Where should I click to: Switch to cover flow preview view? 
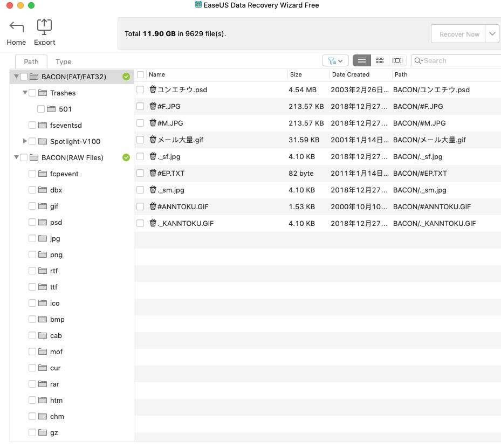[x=397, y=60]
